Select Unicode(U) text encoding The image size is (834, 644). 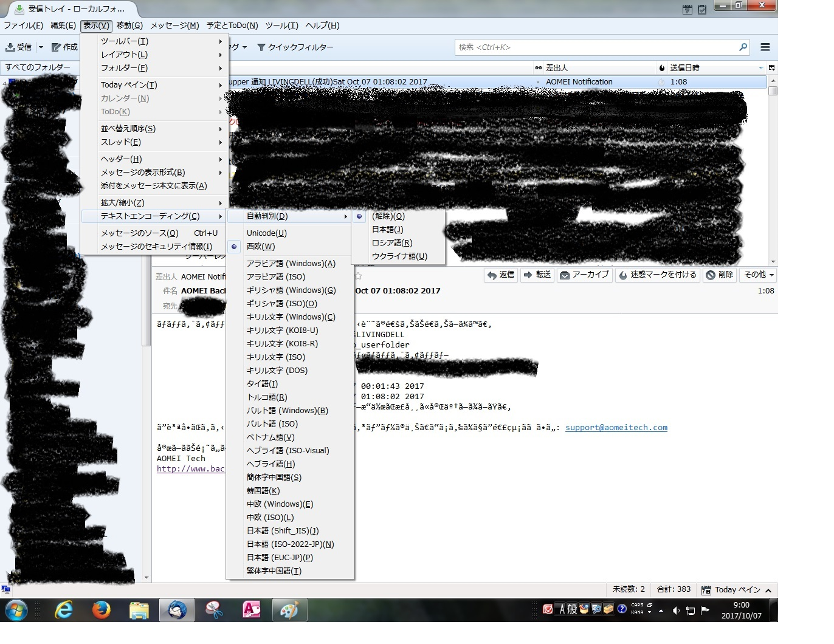click(x=266, y=233)
